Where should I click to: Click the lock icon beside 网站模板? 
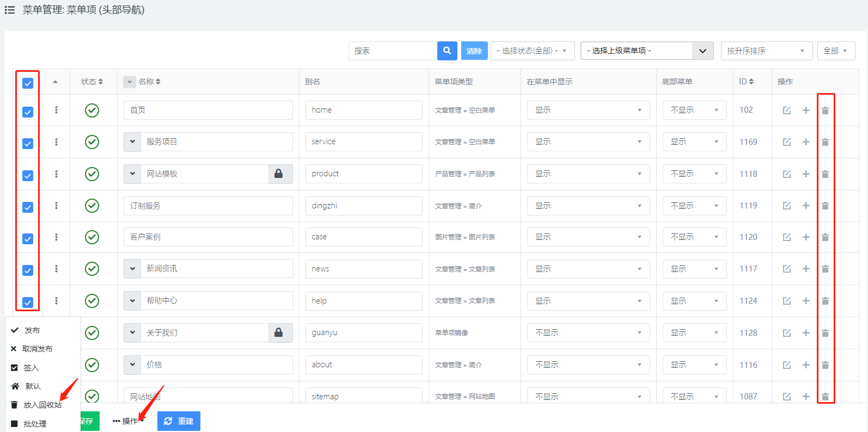click(x=279, y=174)
